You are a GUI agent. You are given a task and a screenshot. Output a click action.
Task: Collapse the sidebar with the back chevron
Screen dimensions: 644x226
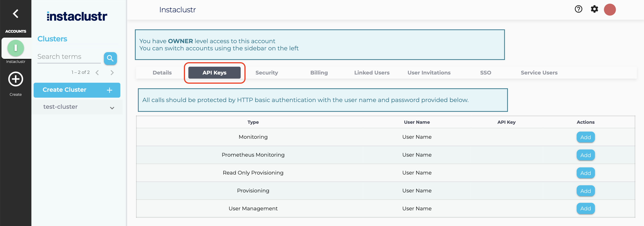coord(15,14)
